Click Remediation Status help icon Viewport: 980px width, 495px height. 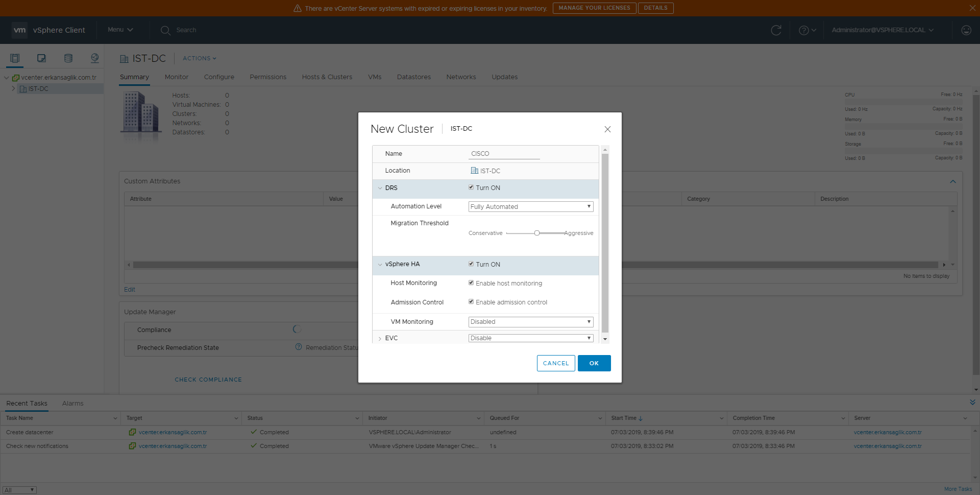[299, 347]
